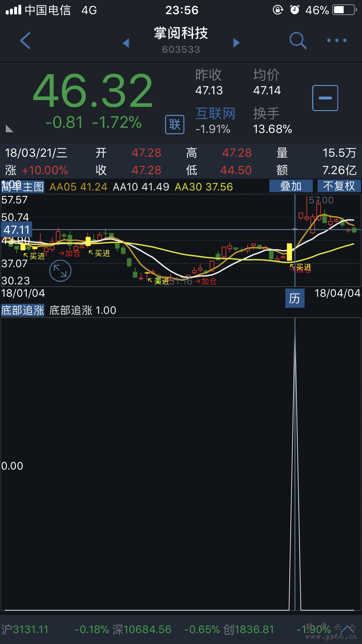
Task: Expand the chart to fullscreen
Action: pos(60,271)
